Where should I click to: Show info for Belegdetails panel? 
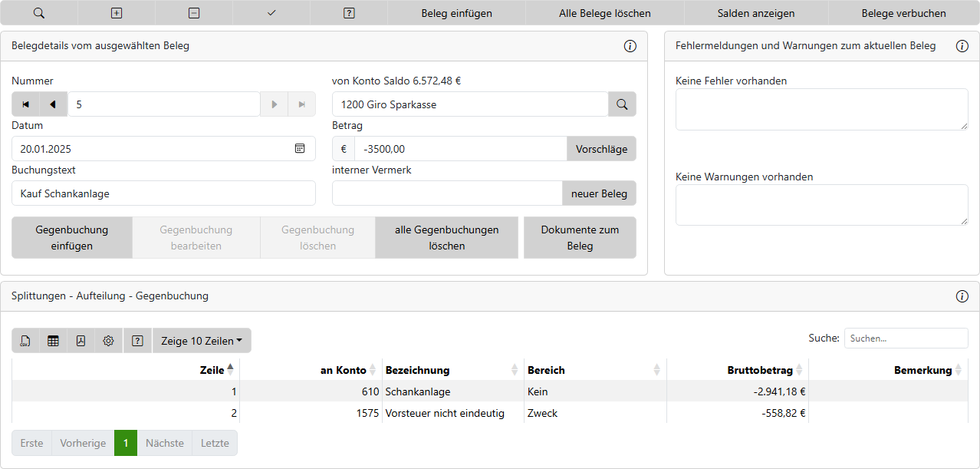pos(630,46)
